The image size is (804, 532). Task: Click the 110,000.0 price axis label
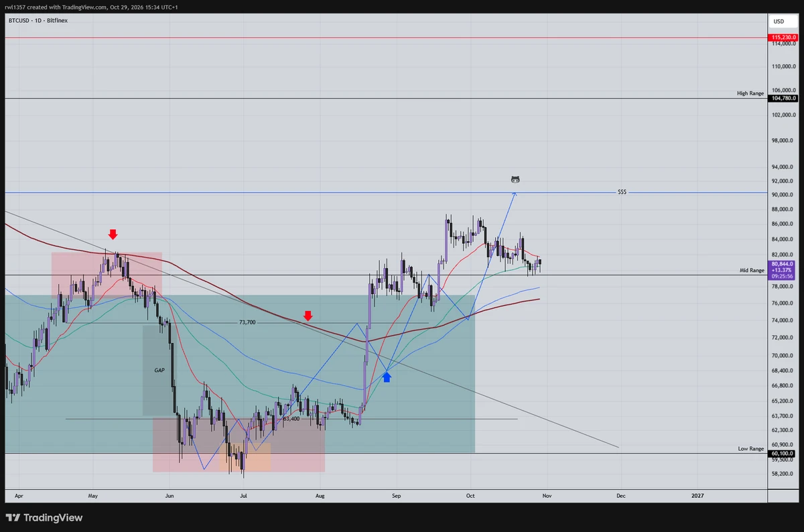(783, 66)
